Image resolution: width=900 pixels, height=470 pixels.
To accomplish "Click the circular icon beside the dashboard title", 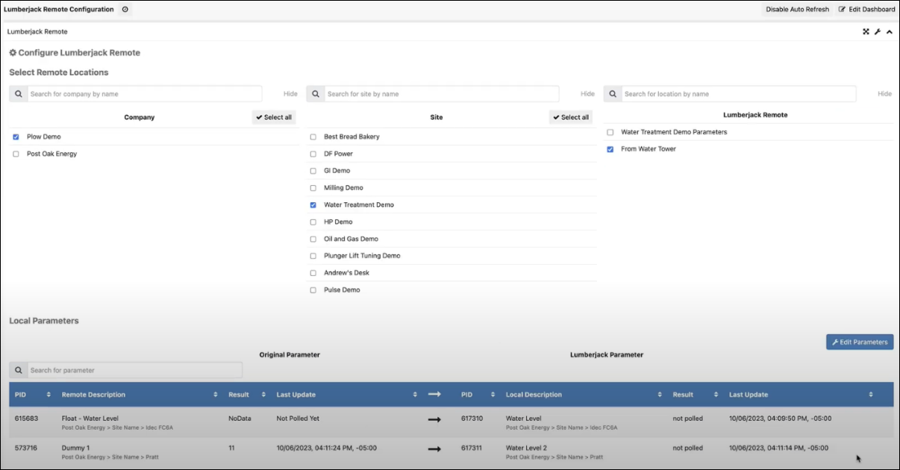I will click(x=125, y=9).
